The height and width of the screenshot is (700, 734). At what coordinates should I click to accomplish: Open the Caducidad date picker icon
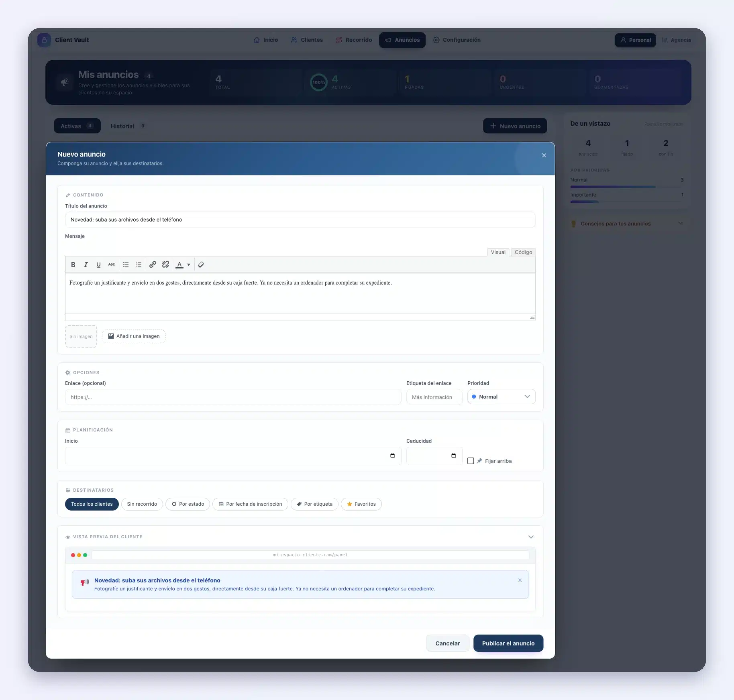point(453,456)
